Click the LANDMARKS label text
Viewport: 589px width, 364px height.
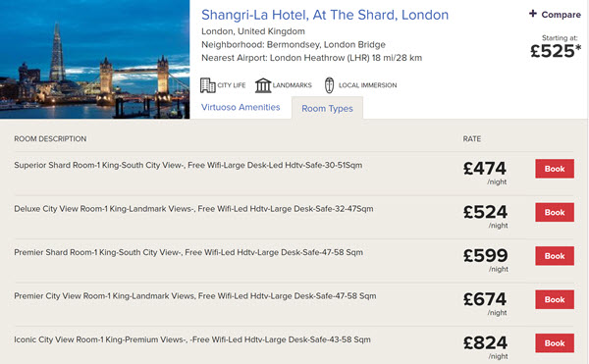293,85
